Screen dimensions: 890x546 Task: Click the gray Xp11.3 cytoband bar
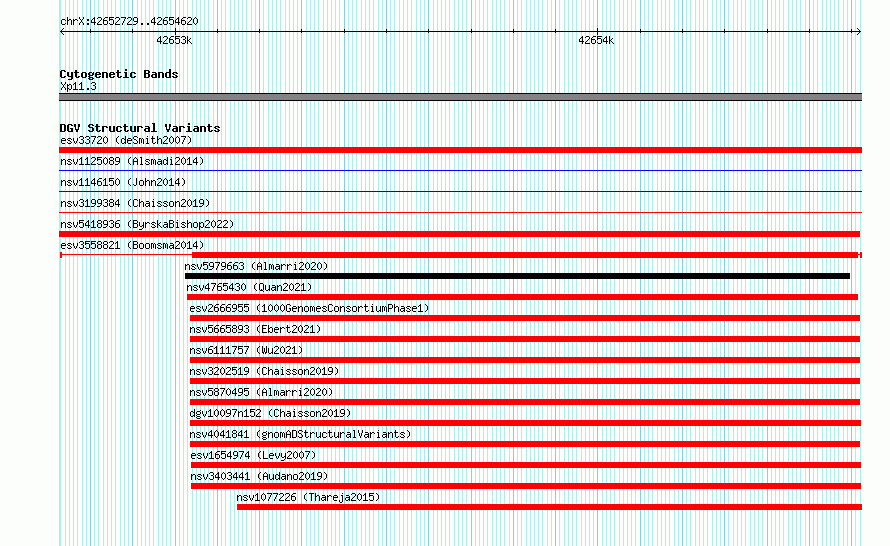point(460,97)
